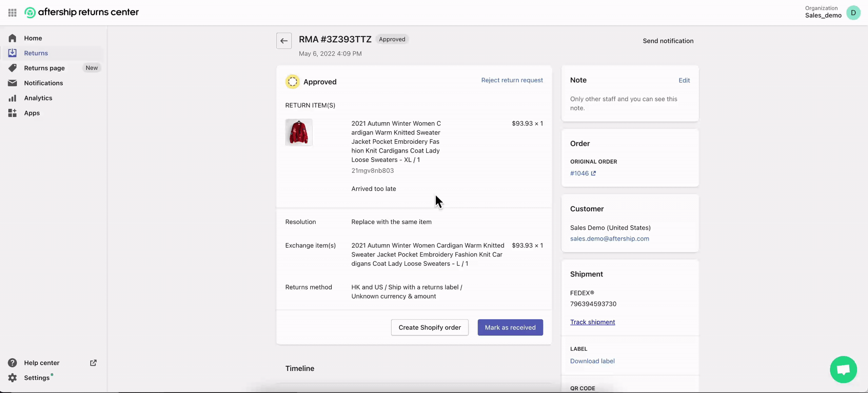Click the D organization avatar
The height and width of the screenshot is (393, 868).
pos(853,13)
